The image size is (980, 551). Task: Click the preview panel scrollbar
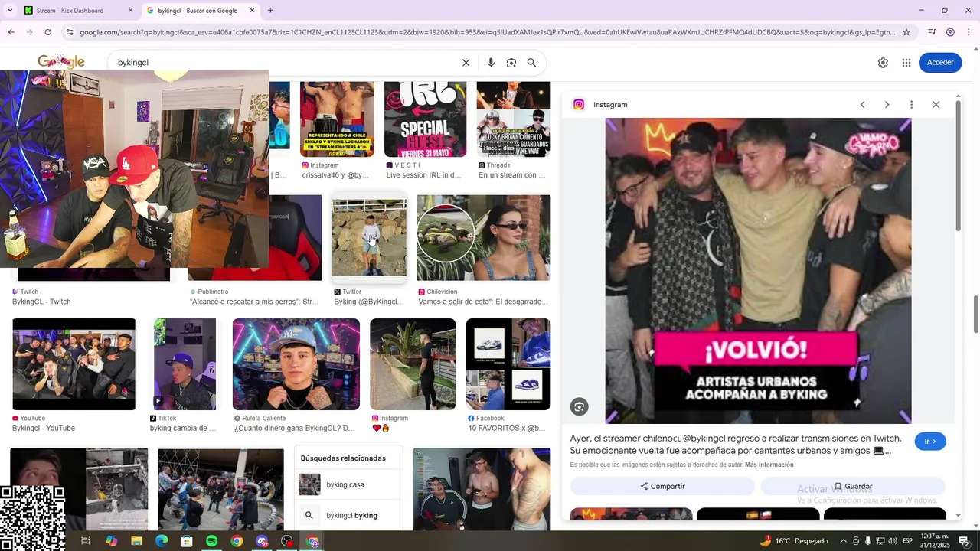pos(958,167)
